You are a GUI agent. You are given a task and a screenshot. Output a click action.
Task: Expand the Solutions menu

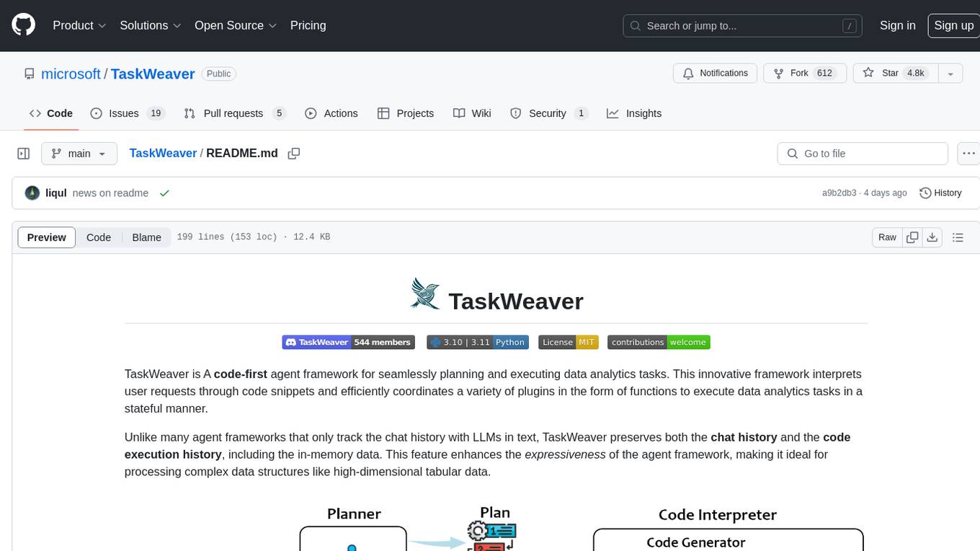150,25
